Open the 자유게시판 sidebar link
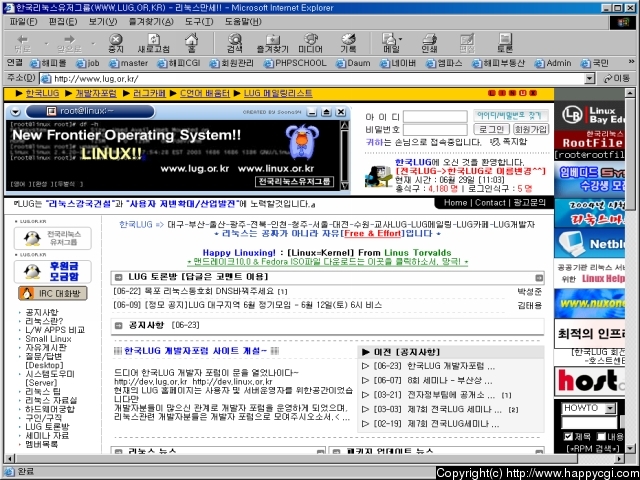This screenshot has height=480, width=640. [x=46, y=348]
